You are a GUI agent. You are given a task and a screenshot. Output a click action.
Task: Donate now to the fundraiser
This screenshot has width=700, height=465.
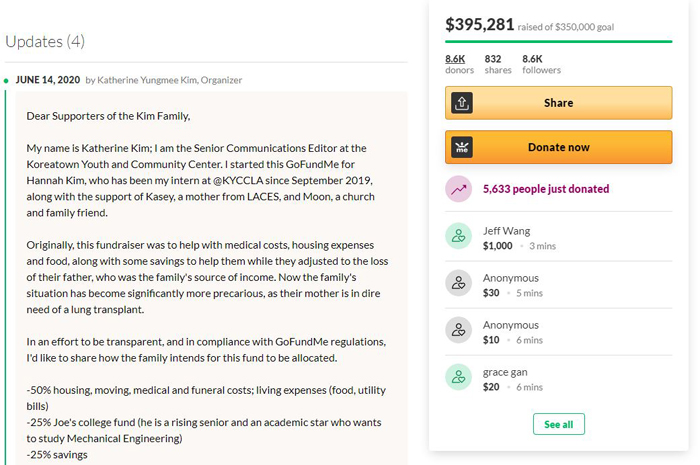[x=558, y=147]
